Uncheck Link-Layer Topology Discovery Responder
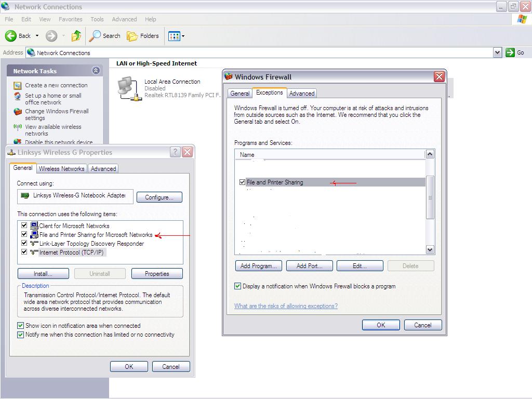Viewport: 532px width, 399px height. pyautogui.click(x=24, y=243)
